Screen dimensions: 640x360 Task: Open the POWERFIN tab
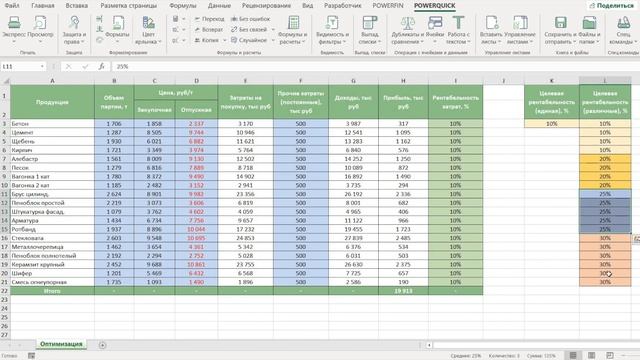pos(388,6)
